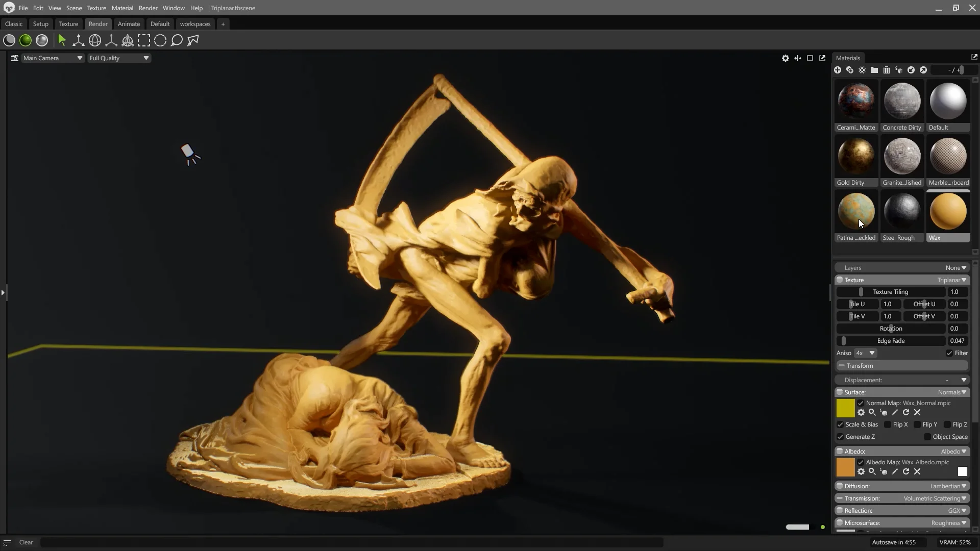This screenshot has width=980, height=551.
Task: Click the trash icon to delete material
Action: click(887, 70)
